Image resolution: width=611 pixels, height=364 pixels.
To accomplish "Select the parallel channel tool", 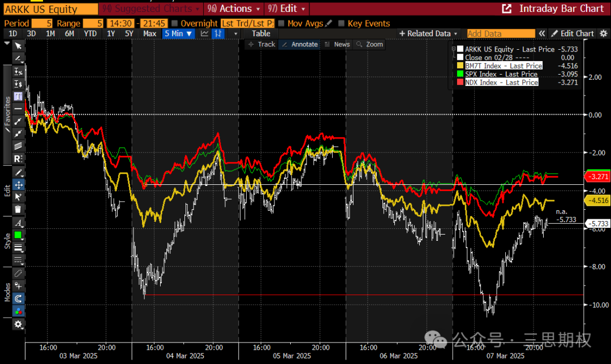I will coord(18,146).
